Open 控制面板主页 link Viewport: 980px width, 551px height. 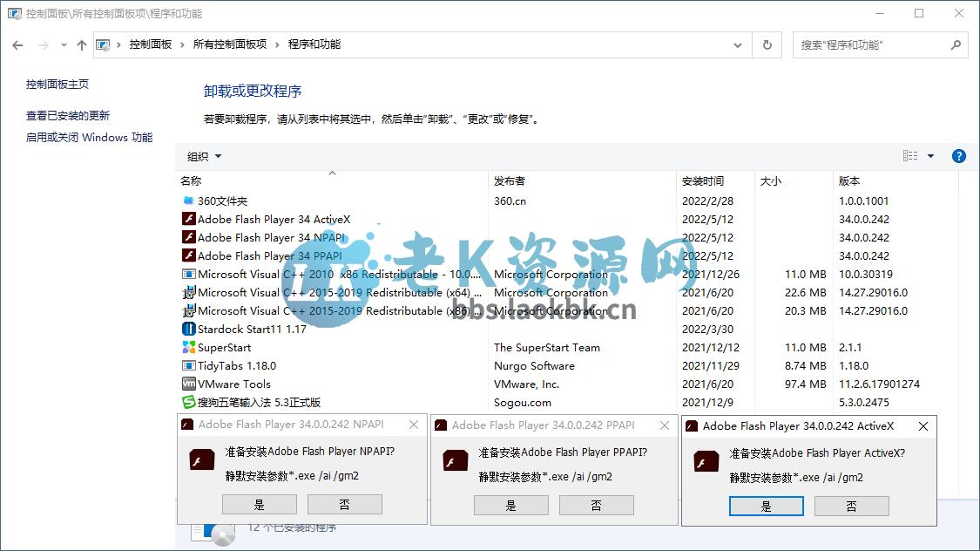tap(57, 85)
